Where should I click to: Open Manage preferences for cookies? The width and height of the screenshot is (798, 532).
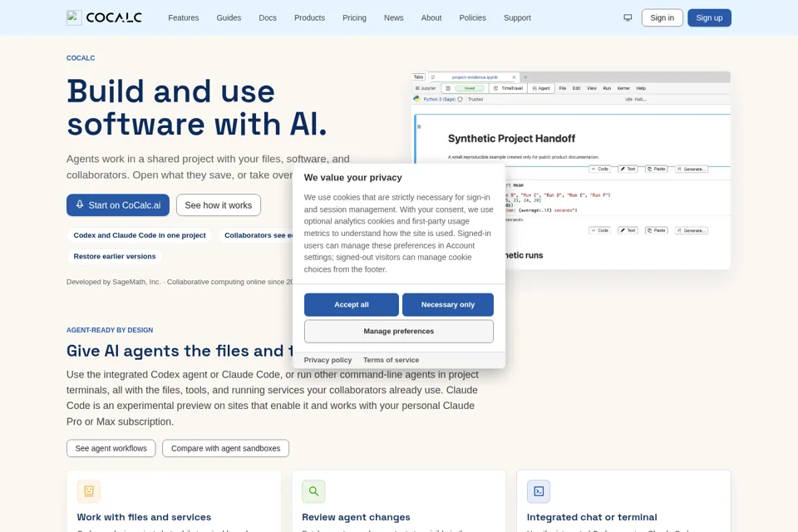398,331
